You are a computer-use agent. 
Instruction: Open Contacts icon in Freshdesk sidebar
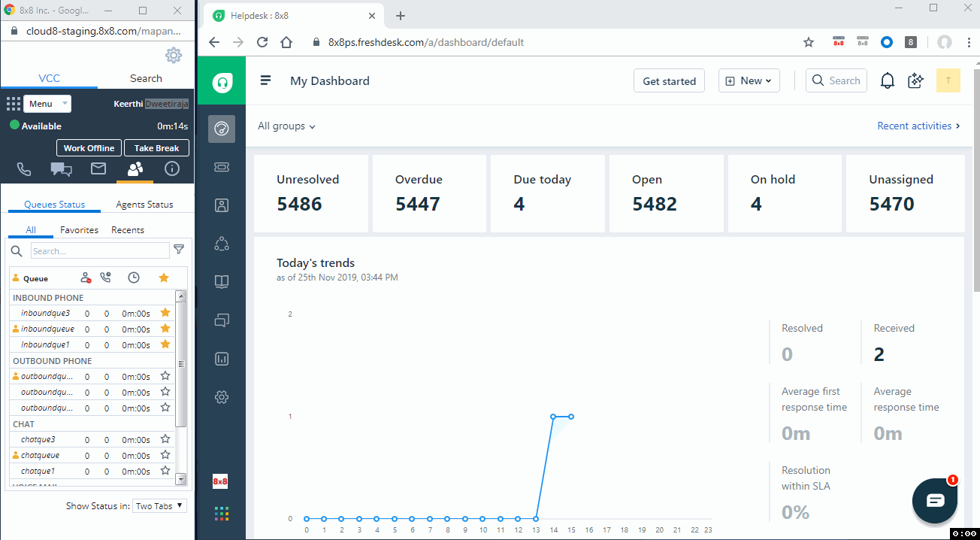[222, 205]
